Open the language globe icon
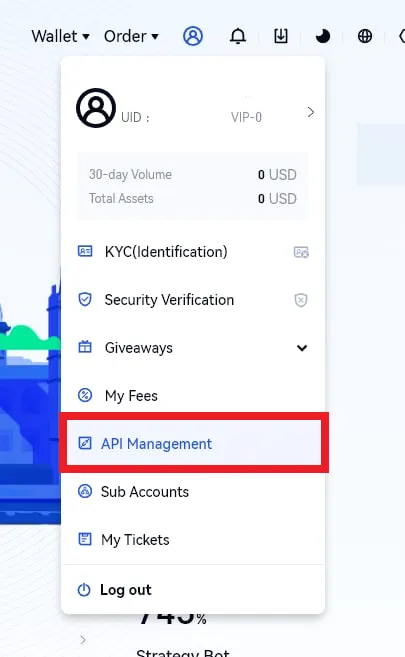 [365, 36]
